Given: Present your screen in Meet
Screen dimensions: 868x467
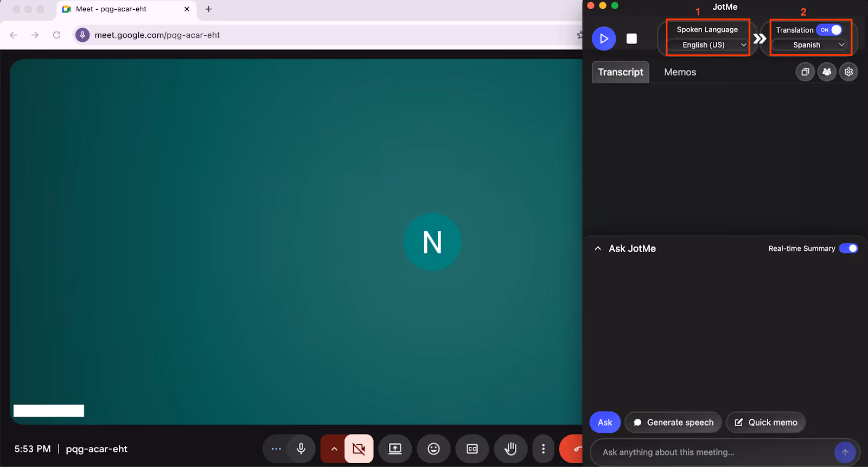Looking at the screenshot, I should pyautogui.click(x=395, y=449).
